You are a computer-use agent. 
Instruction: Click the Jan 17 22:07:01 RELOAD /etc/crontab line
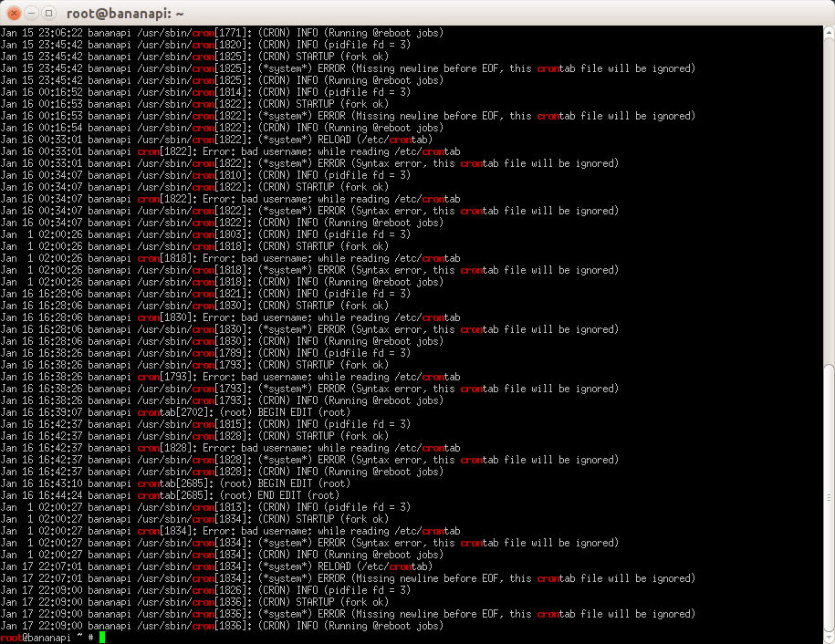217,566
